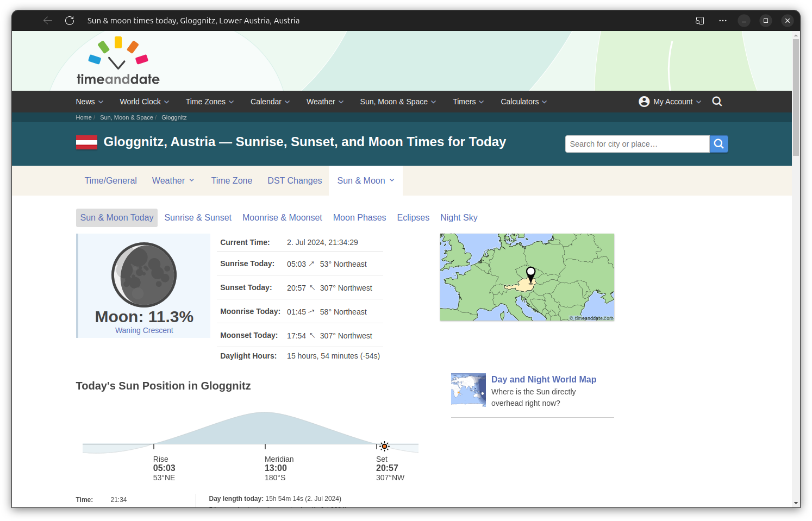Open the Weather tab dropdown
This screenshot has width=812, height=521.
(x=173, y=180)
